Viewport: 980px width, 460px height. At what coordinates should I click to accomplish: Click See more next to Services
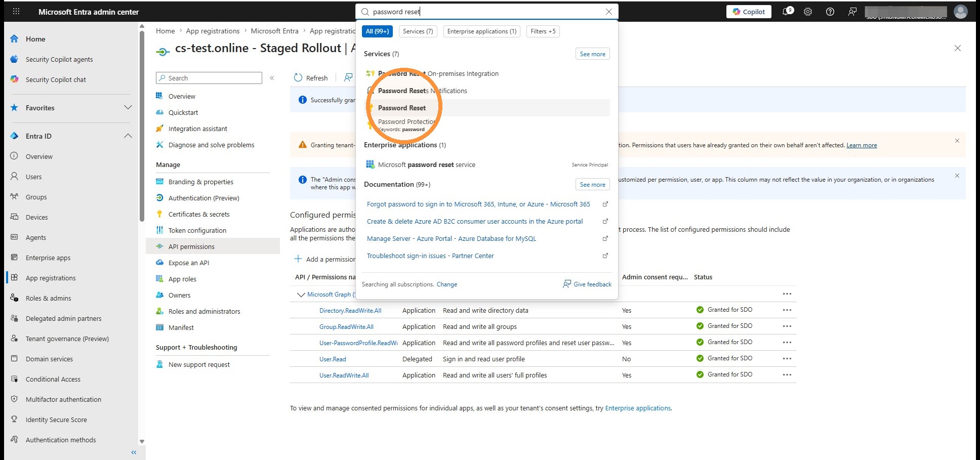[x=592, y=54]
